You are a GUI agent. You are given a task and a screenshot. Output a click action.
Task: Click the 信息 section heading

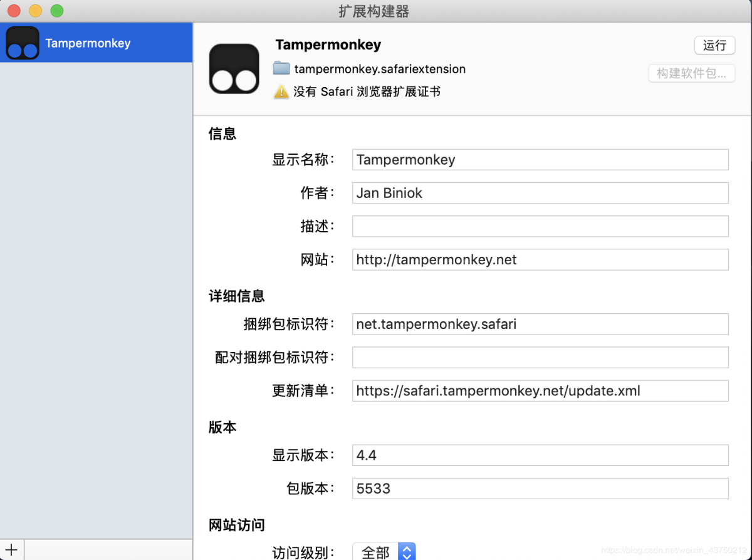coord(222,133)
